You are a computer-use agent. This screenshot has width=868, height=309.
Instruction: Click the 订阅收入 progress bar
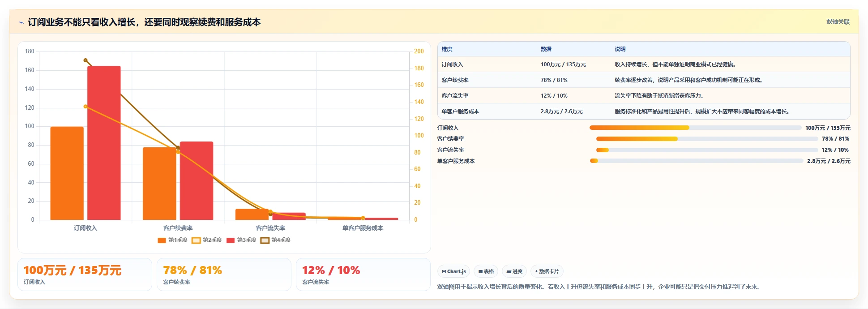pyautogui.click(x=695, y=128)
